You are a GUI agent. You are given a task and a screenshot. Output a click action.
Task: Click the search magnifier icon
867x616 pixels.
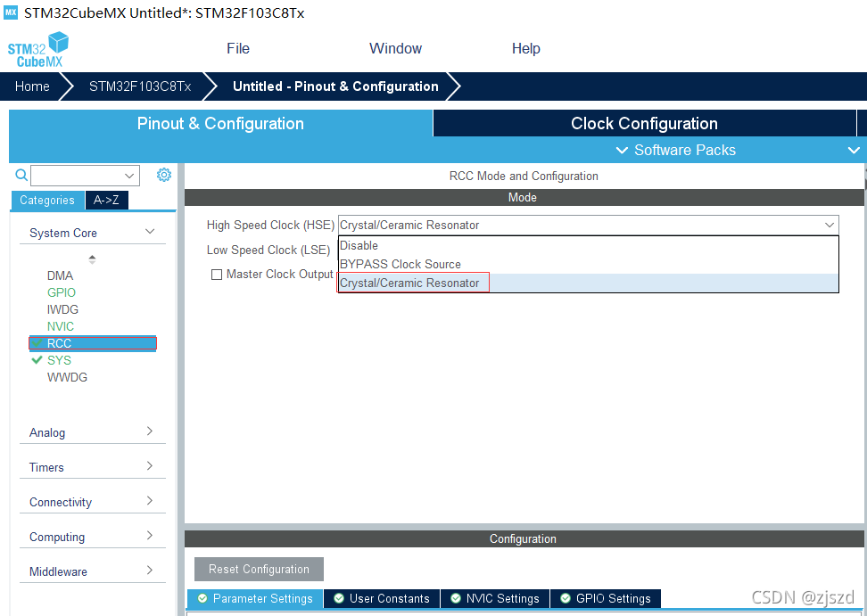point(21,175)
